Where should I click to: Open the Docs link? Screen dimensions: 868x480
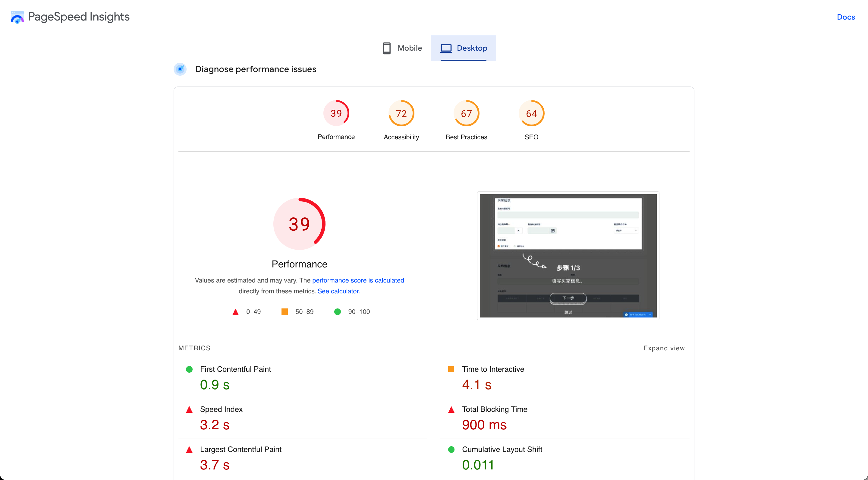click(846, 17)
